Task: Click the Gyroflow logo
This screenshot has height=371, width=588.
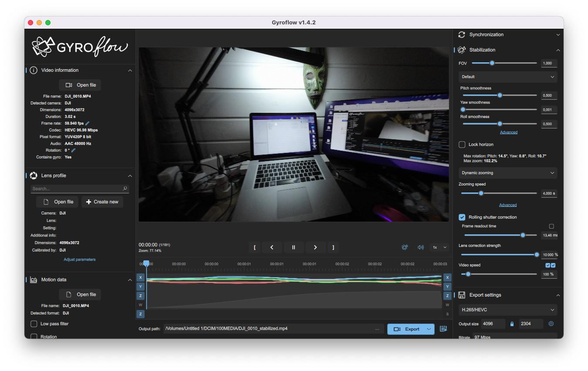Action: tap(80, 47)
